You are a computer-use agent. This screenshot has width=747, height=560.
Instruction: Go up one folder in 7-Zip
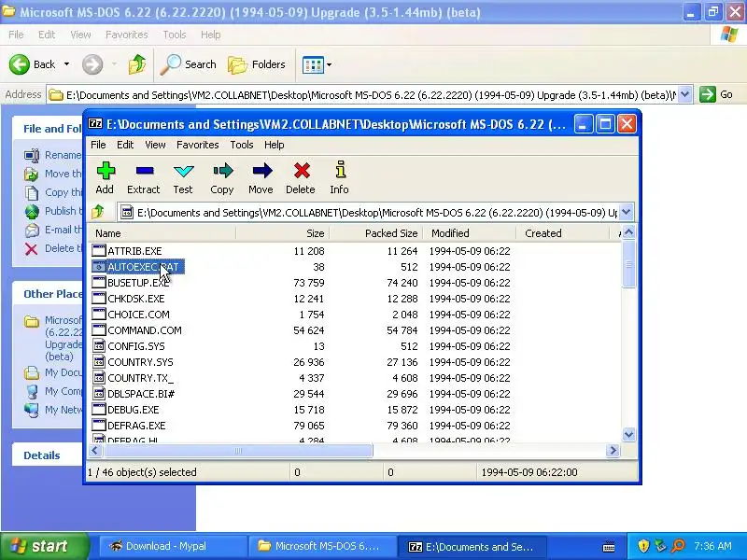tap(98, 212)
